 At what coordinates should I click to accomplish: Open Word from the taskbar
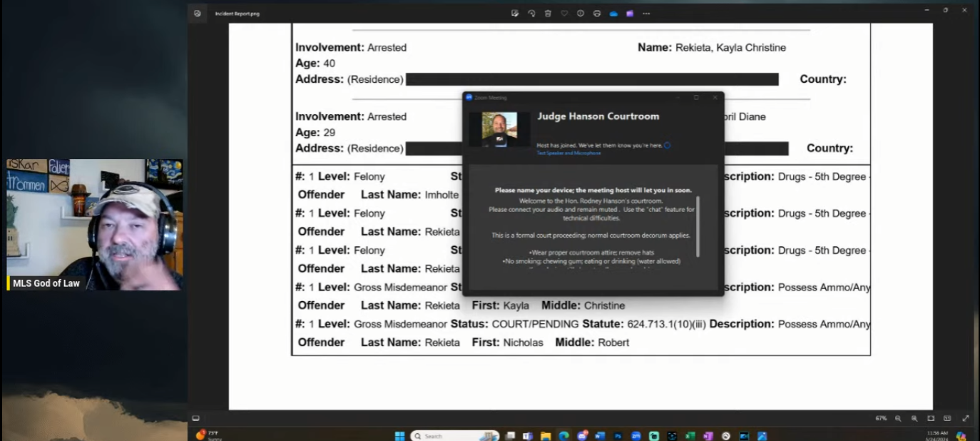[600, 435]
